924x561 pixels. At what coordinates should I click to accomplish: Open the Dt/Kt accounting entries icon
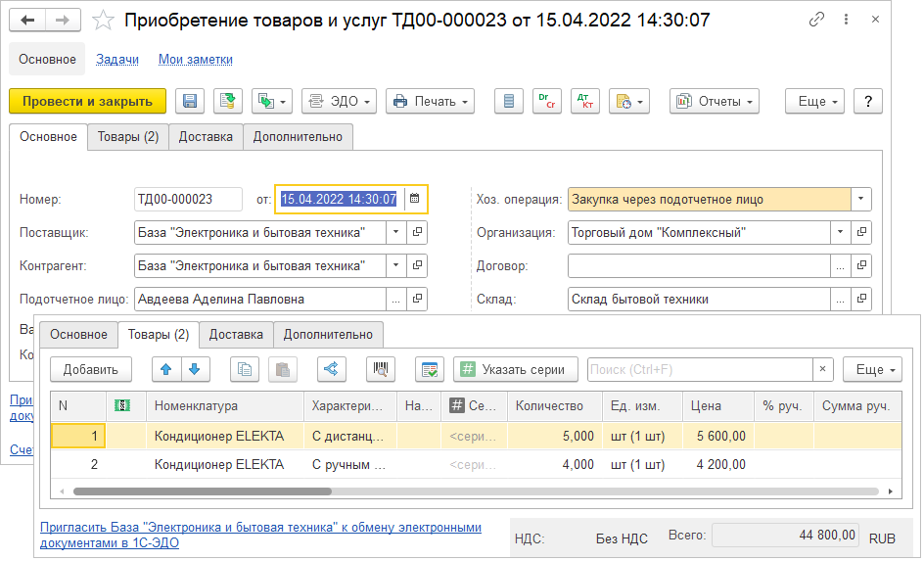[584, 101]
